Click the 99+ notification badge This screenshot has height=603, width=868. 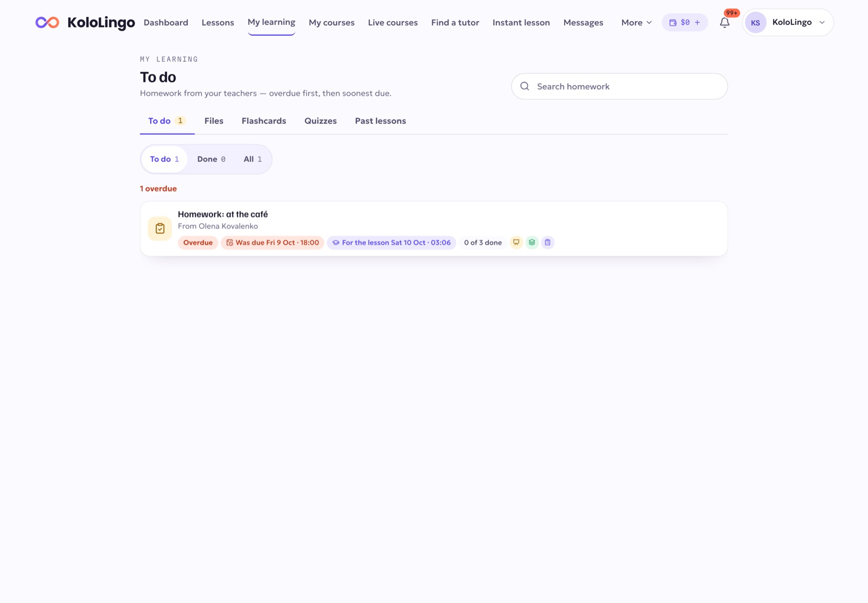732,13
